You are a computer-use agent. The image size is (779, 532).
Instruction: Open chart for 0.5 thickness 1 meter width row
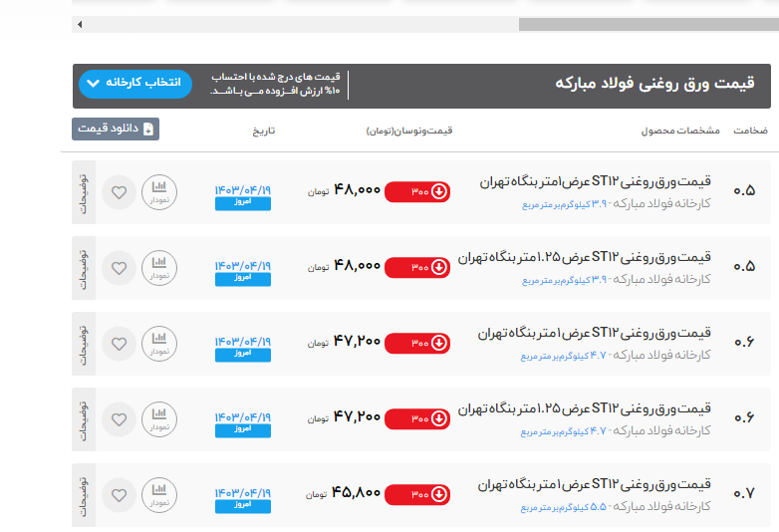pos(158,192)
